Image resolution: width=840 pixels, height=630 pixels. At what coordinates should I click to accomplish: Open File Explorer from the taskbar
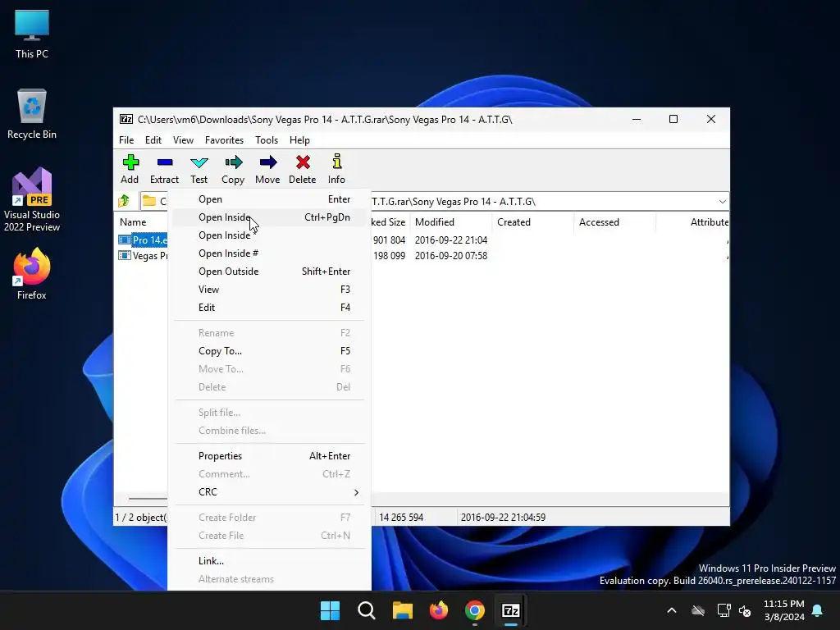(x=402, y=610)
